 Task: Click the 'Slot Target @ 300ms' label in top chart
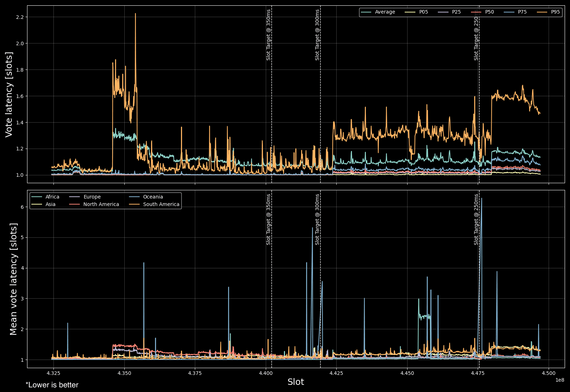pyautogui.click(x=317, y=35)
